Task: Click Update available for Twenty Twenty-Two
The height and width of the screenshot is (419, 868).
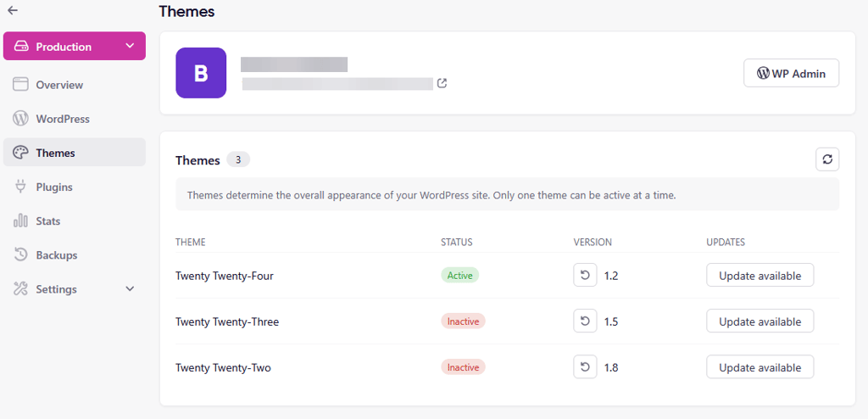Action: pos(760,367)
